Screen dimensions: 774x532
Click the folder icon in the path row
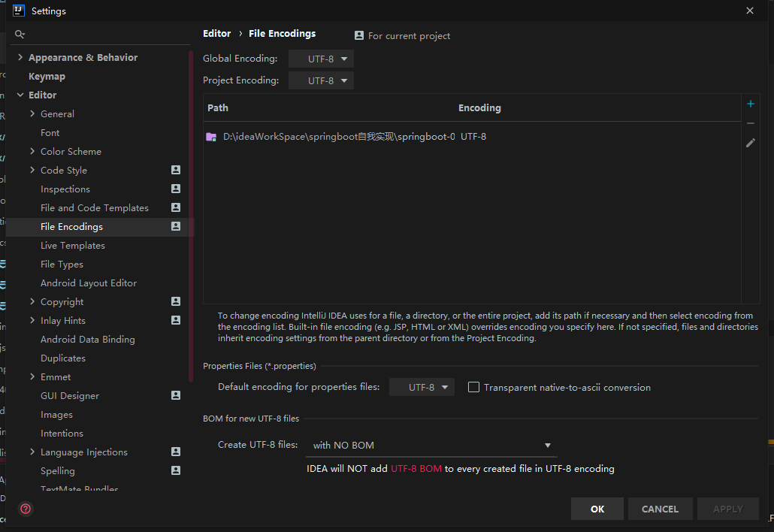coord(211,137)
